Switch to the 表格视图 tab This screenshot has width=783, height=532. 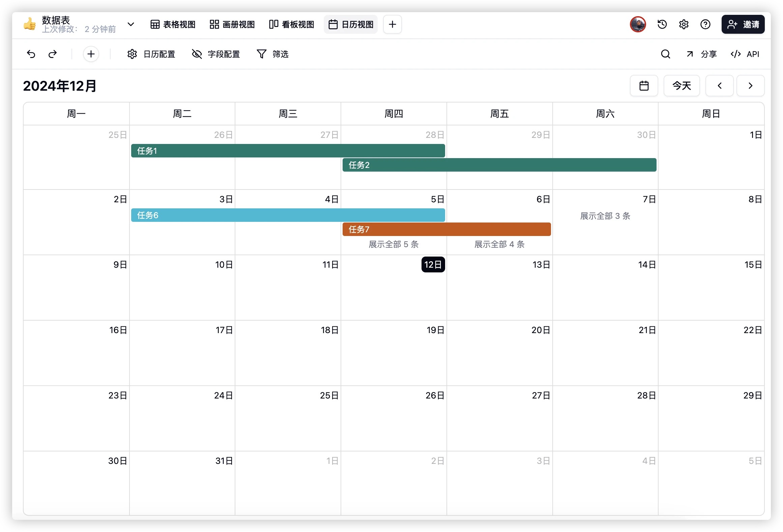(x=173, y=24)
